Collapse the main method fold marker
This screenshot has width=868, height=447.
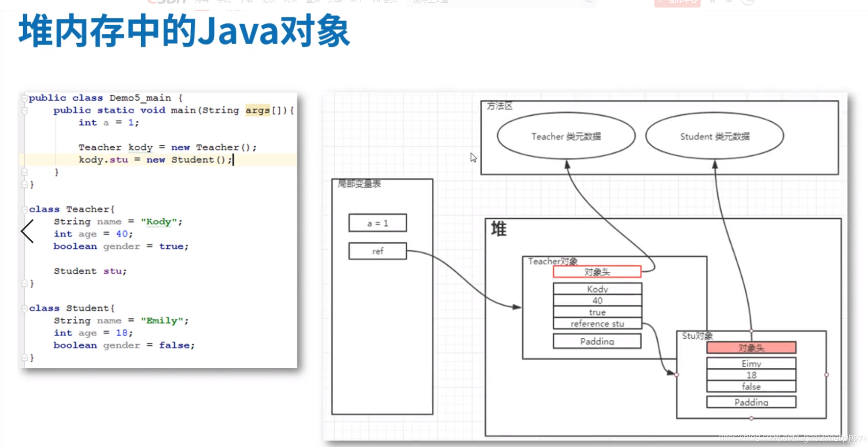pyautogui.click(x=24, y=110)
